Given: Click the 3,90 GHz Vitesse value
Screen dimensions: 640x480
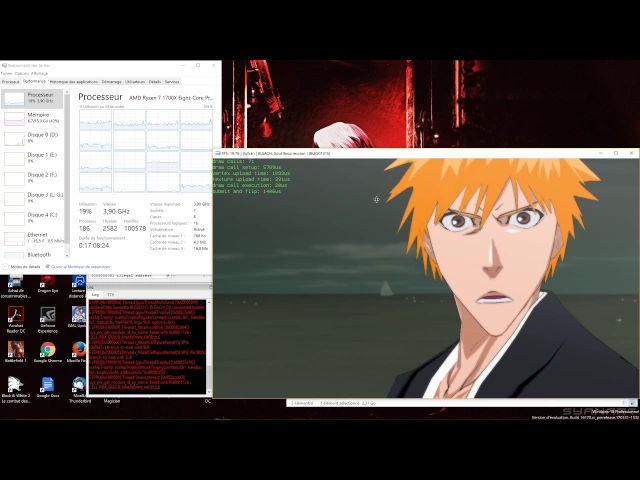Looking at the screenshot, I should point(116,211).
